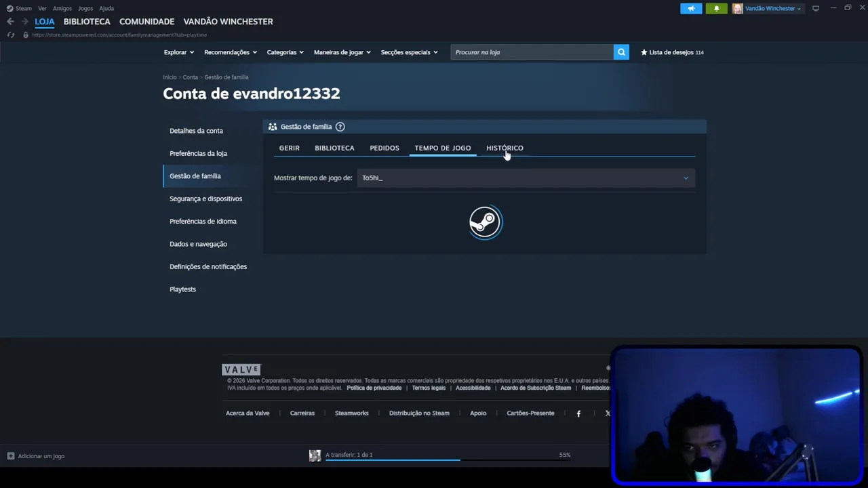
Task: Click the store URL address bar
Action: [119, 35]
